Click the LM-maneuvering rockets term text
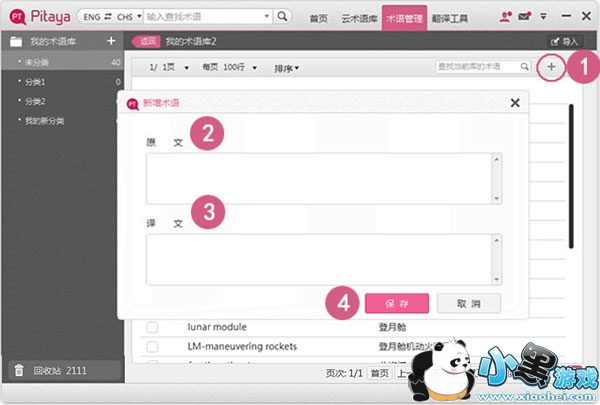Viewport: 600px width, 405px height. pyautogui.click(x=242, y=346)
